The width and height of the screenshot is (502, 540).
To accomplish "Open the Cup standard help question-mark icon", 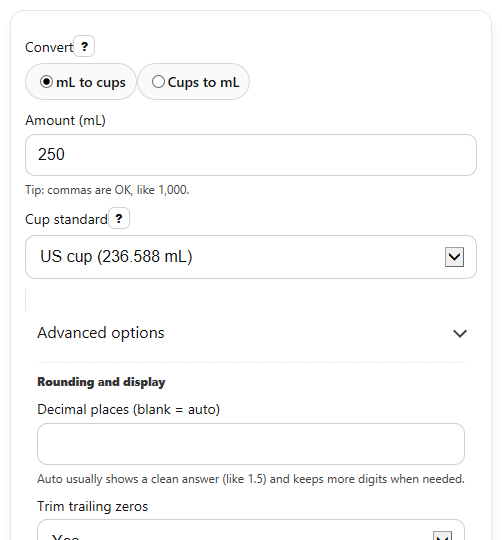I will [119, 218].
